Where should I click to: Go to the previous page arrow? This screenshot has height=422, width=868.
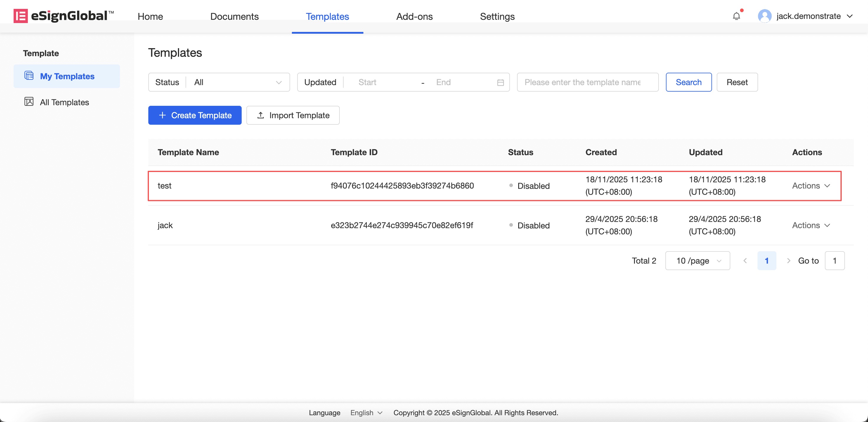click(745, 261)
